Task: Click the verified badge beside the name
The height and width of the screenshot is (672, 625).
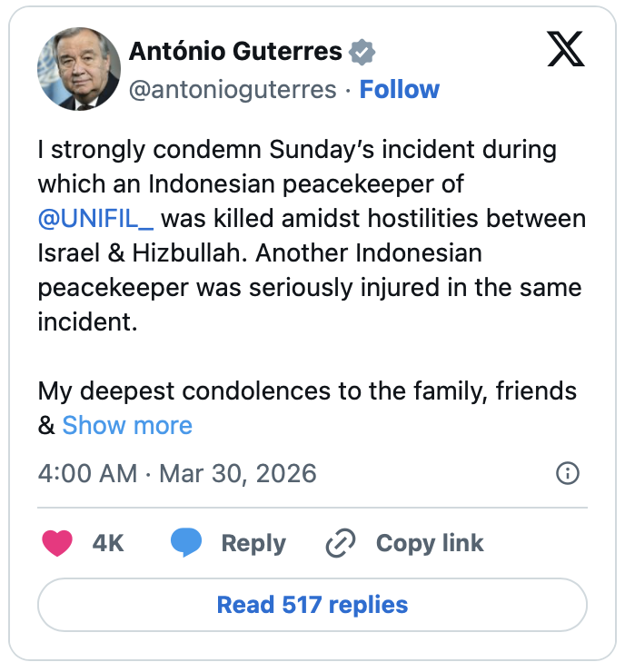Action: tap(362, 53)
